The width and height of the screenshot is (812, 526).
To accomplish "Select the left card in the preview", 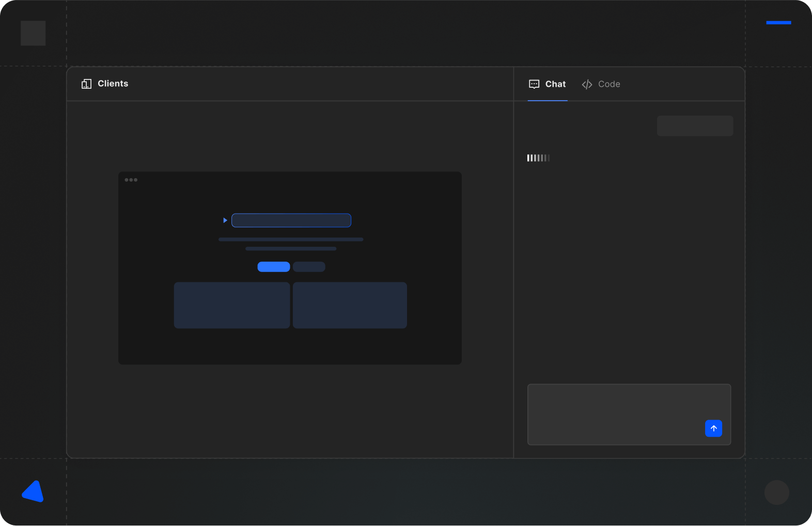I will coord(232,305).
